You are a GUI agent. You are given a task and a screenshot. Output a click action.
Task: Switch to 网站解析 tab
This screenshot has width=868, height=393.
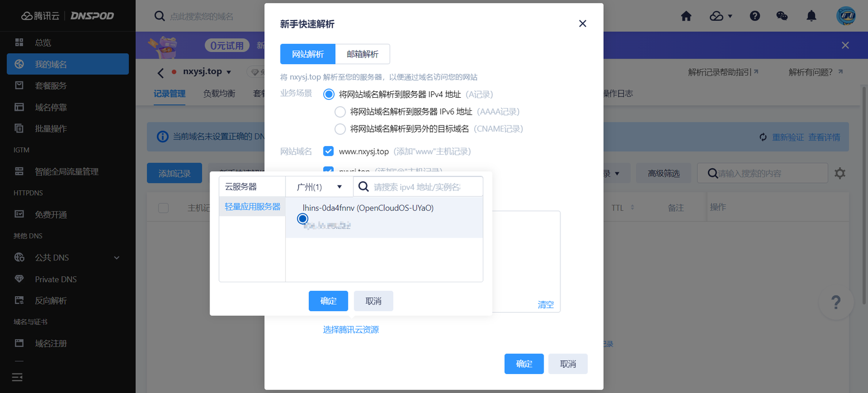click(308, 54)
